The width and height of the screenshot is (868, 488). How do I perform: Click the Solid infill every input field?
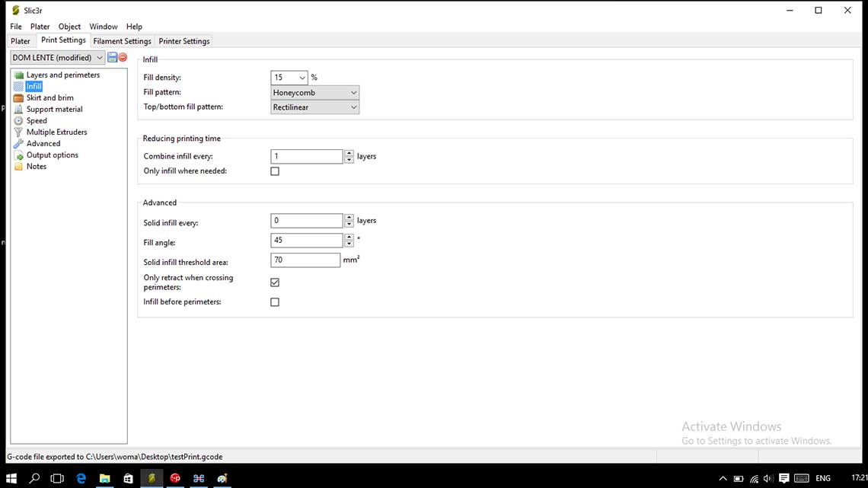[x=307, y=221]
